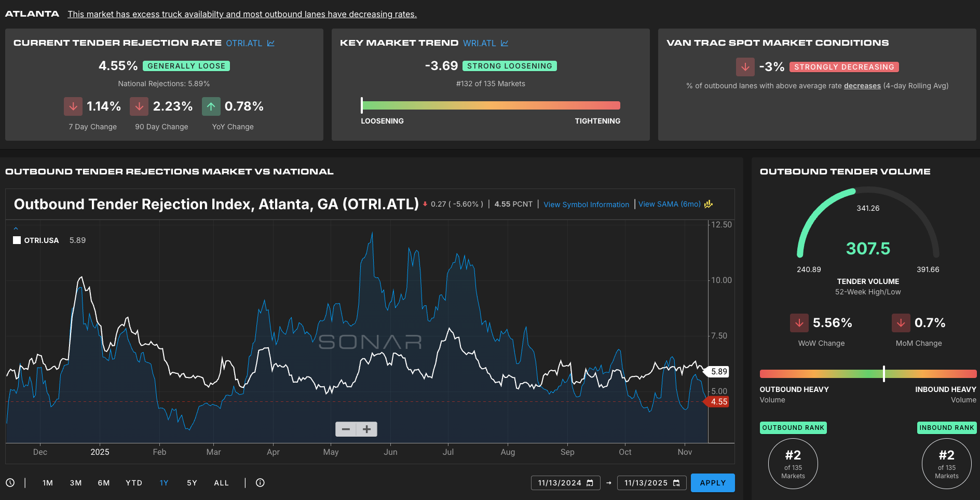This screenshot has width=980, height=500.
Task: Zoom out chart with minus button
Action: [x=346, y=429]
